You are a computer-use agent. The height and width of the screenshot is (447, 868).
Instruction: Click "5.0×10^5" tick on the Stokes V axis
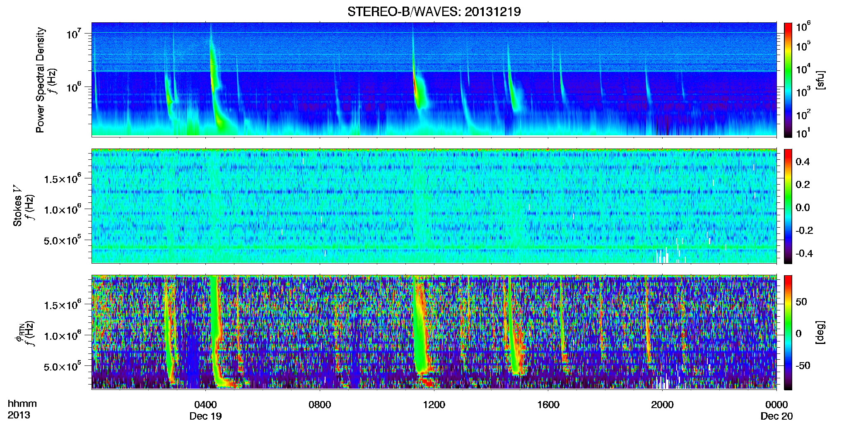point(62,240)
